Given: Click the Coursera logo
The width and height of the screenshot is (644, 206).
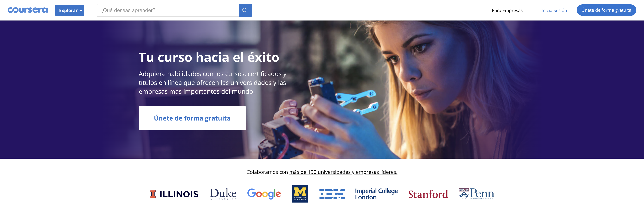Looking at the screenshot, I should (27, 10).
